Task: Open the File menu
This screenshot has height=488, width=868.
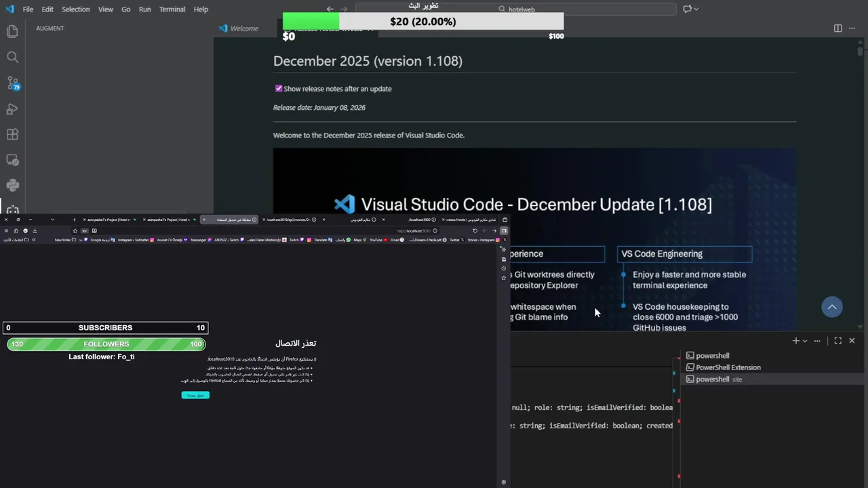Action: tap(28, 9)
